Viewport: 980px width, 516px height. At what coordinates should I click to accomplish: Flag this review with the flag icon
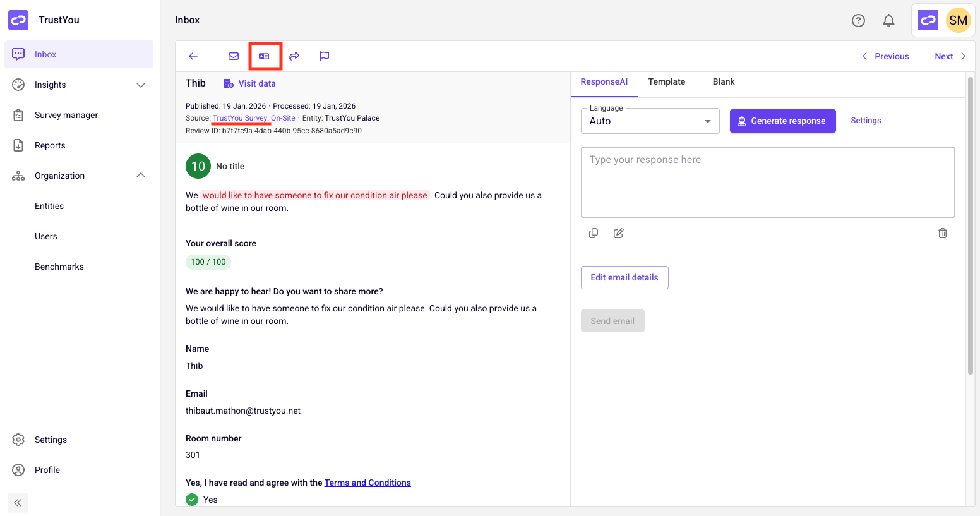(325, 56)
